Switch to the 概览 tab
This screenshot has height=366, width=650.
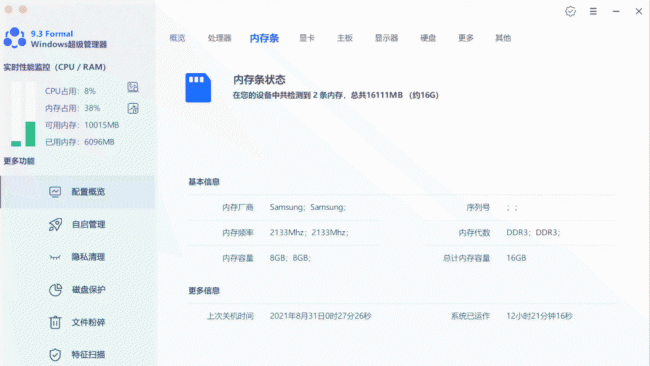click(x=177, y=38)
